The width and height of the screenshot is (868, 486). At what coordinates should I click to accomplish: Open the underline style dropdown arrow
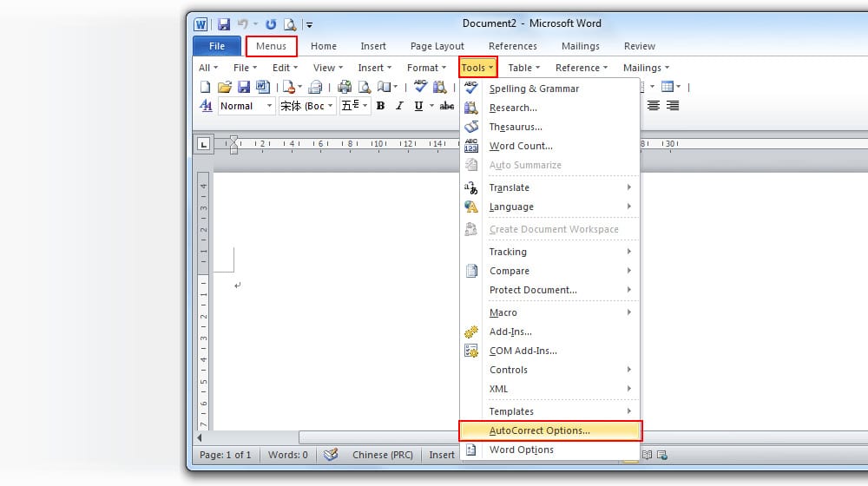coord(431,106)
